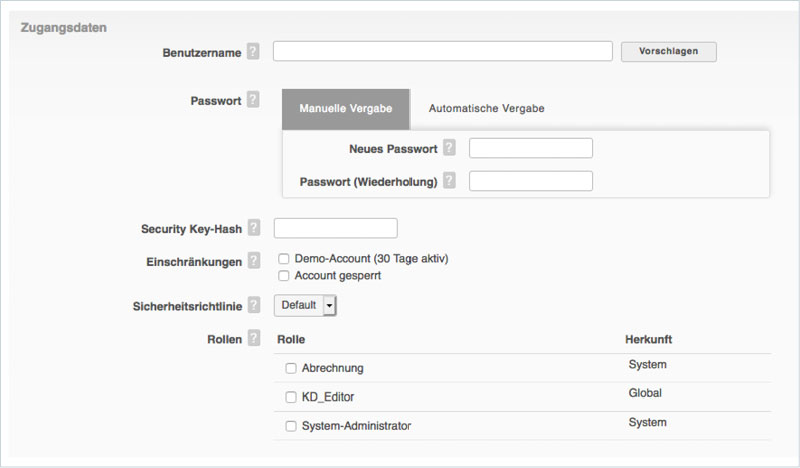This screenshot has height=468, width=800.
Task: Switch to Automatische Vergabe tab
Action: click(486, 108)
